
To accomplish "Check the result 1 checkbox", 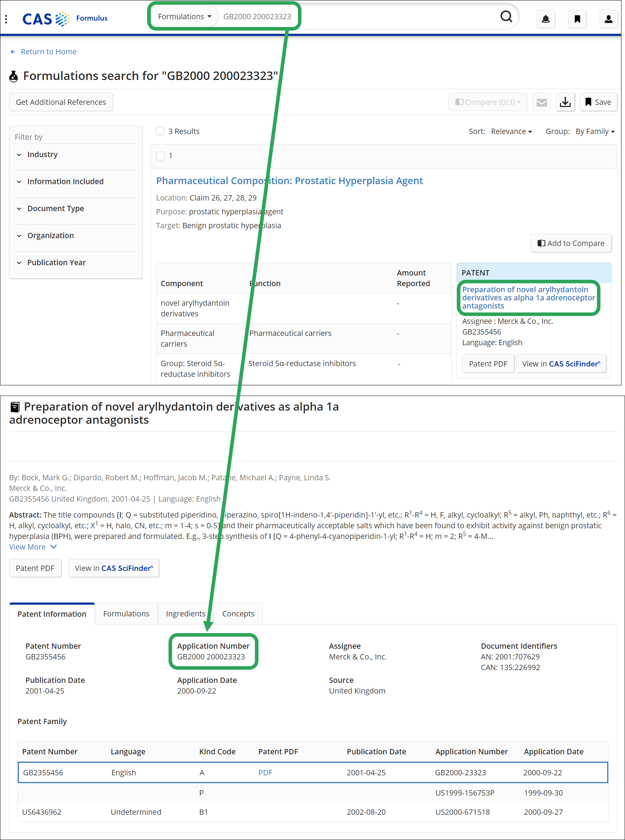I will click(x=160, y=156).
